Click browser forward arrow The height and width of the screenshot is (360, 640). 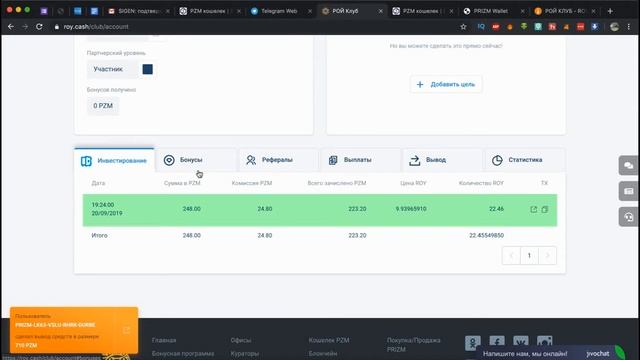[25, 27]
